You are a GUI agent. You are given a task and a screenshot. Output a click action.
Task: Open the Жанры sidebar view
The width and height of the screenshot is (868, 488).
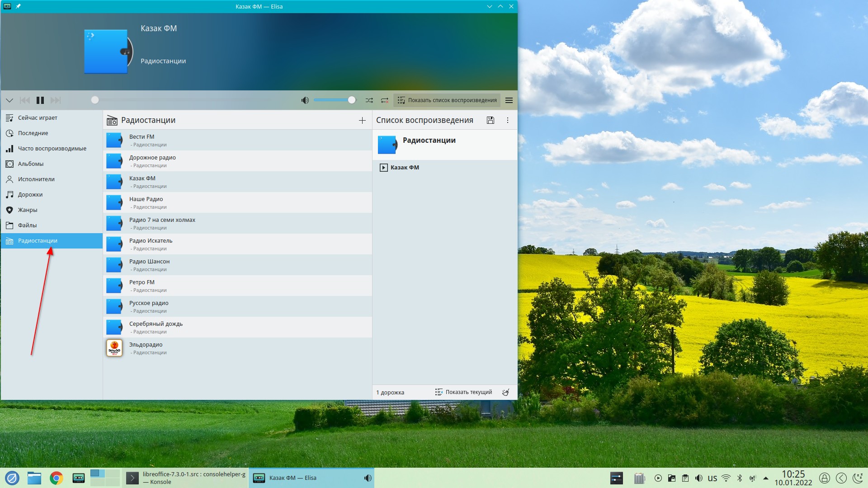28,210
